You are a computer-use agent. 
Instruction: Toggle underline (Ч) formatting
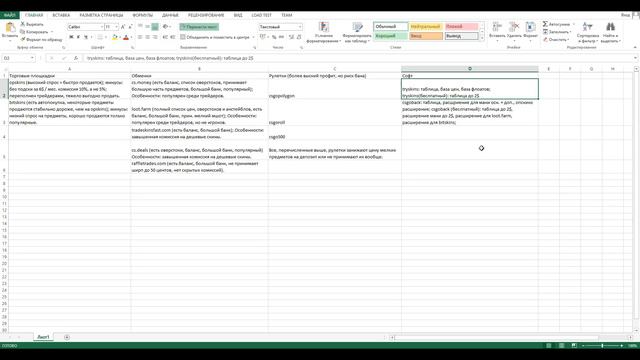click(86, 37)
